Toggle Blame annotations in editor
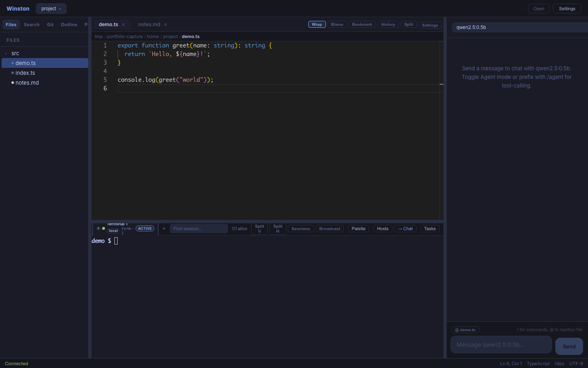 [337, 25]
